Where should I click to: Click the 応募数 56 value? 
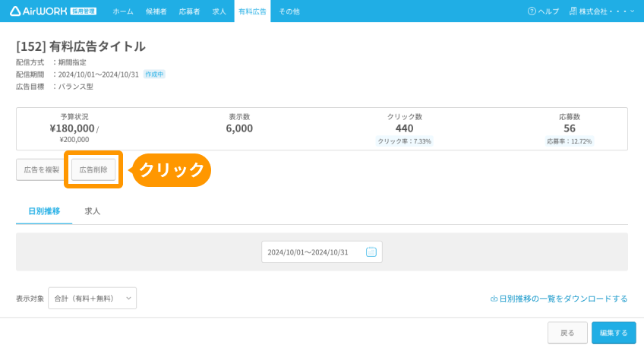tap(570, 128)
